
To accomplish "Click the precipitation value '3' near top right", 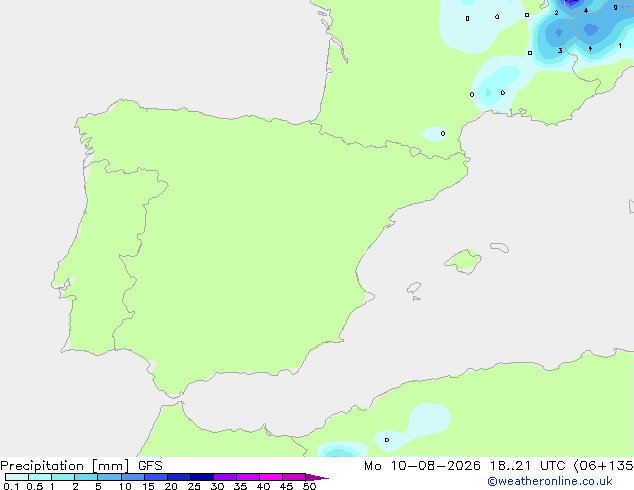I will coord(560,51).
